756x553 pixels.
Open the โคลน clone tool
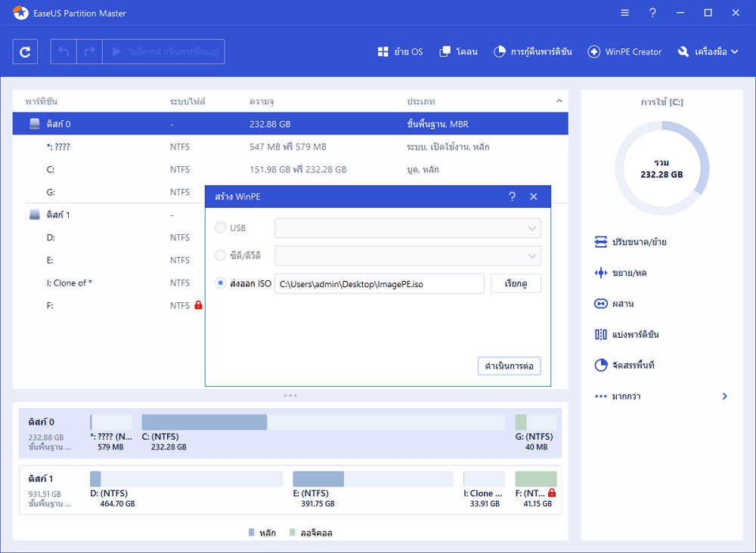coord(459,51)
